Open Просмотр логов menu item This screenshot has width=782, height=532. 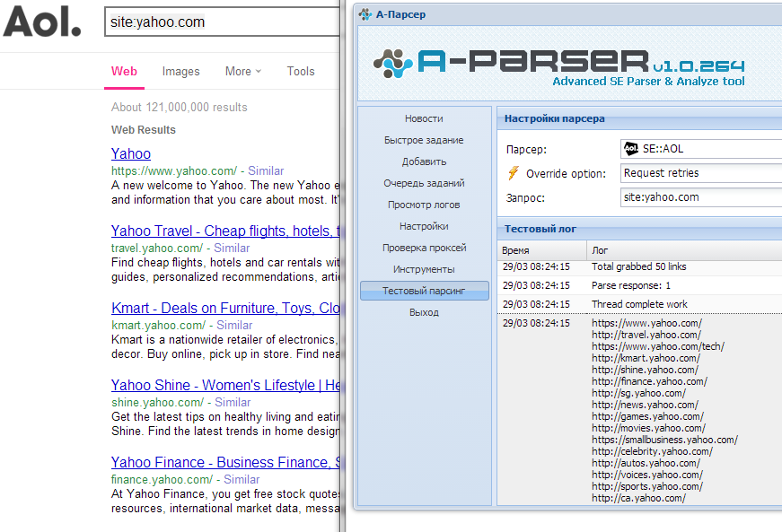(x=424, y=205)
